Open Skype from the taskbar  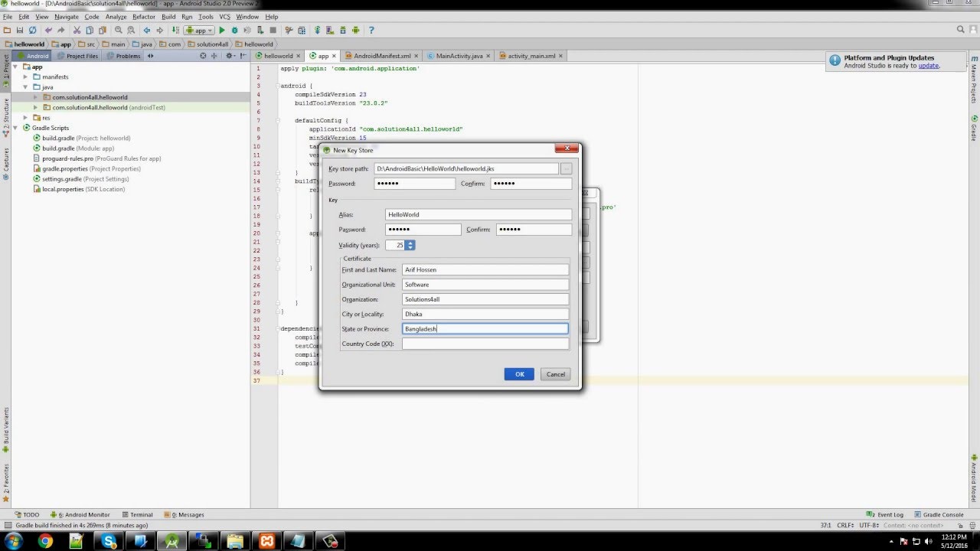pyautogui.click(x=109, y=541)
